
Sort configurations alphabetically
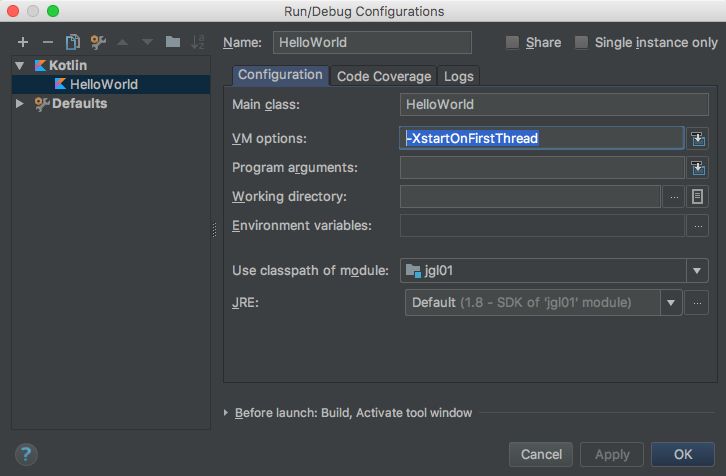198,42
